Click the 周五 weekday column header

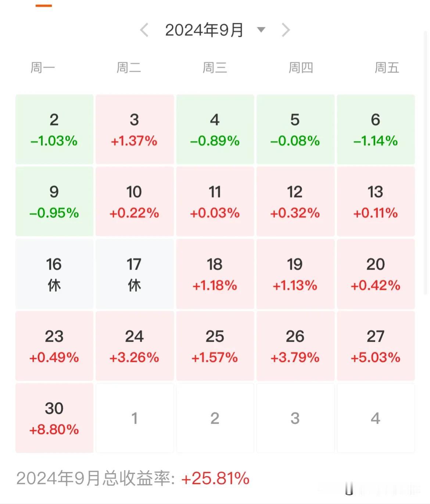point(386,68)
